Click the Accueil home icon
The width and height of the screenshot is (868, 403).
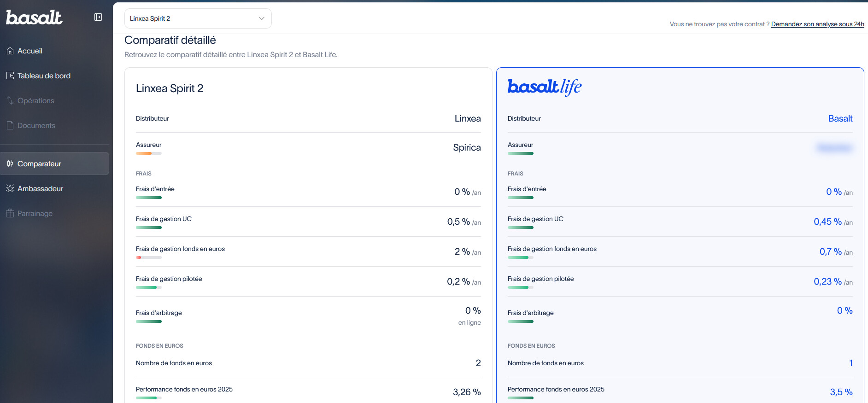[x=10, y=51]
